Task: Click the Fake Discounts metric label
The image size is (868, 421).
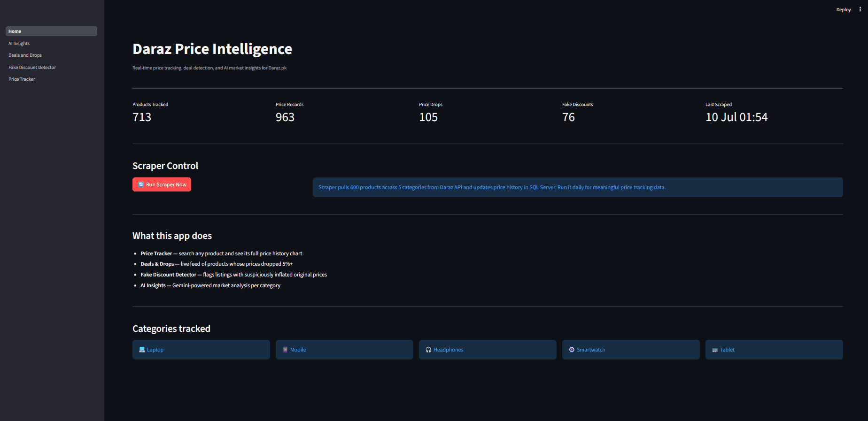Action: tap(577, 105)
